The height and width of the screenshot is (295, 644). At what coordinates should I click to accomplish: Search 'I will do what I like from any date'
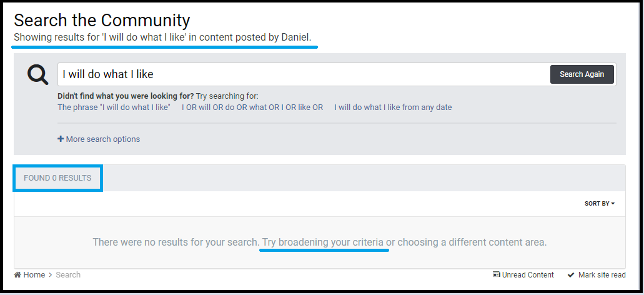click(x=393, y=107)
